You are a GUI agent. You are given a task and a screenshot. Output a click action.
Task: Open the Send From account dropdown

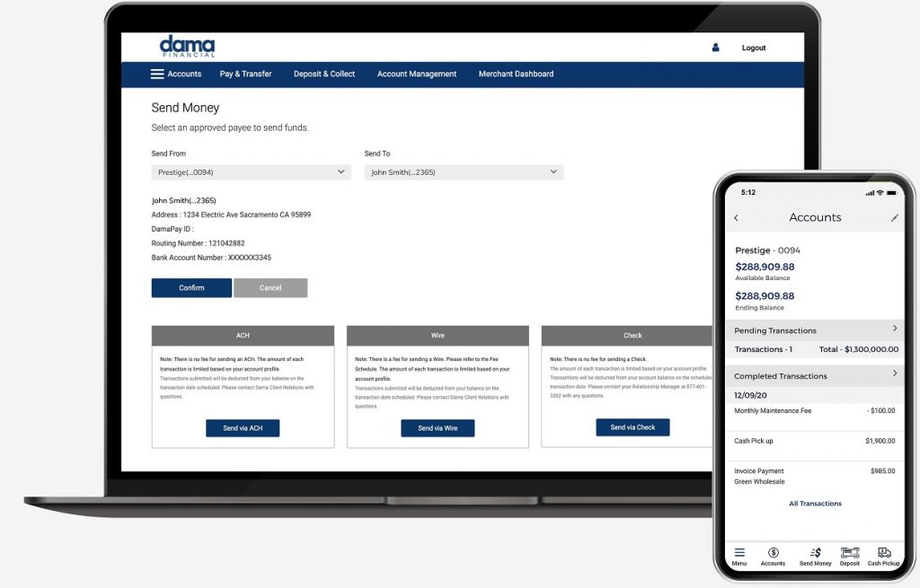[251, 172]
